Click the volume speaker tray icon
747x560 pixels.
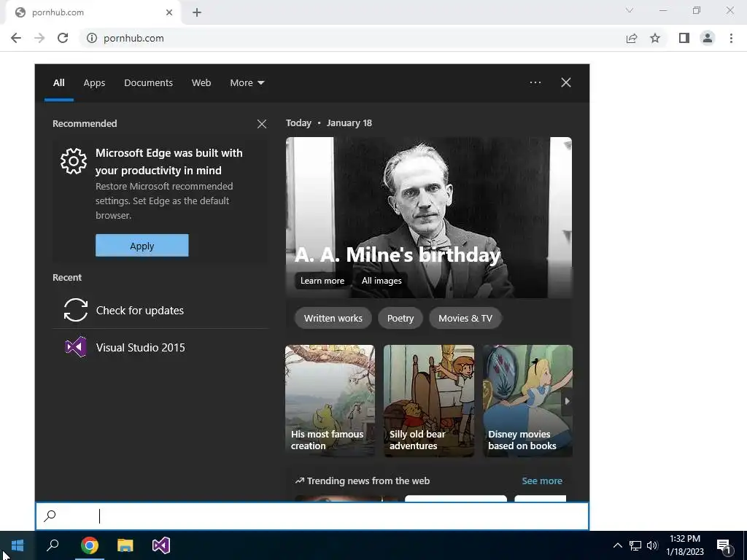pyautogui.click(x=652, y=545)
